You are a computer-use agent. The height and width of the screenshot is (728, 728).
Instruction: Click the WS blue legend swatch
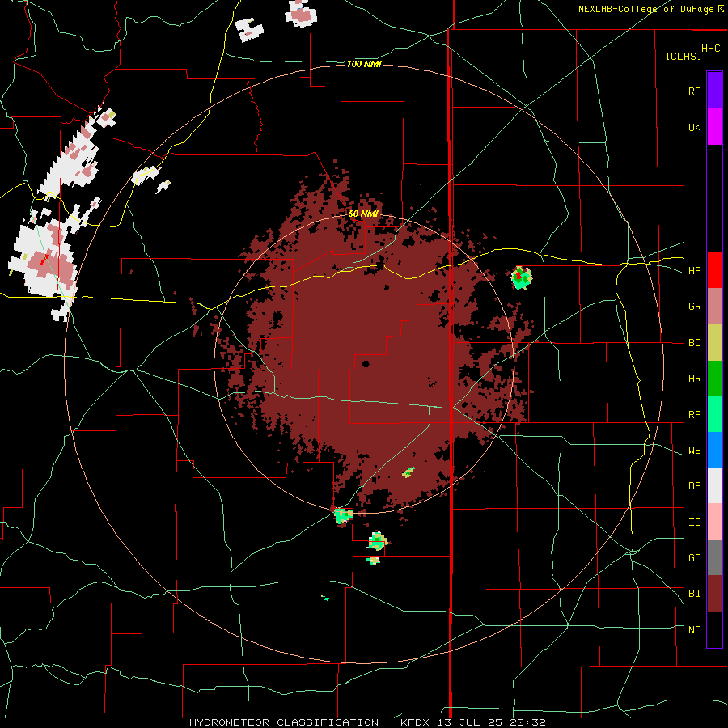pyautogui.click(x=714, y=450)
